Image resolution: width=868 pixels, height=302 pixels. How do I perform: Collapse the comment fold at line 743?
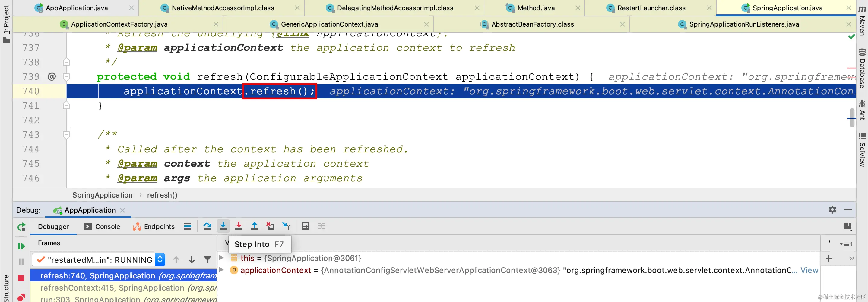pos(66,135)
